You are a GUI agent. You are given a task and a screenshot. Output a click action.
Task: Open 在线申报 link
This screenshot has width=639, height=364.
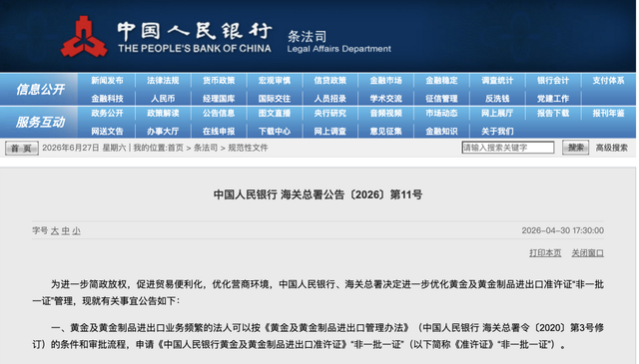point(219,131)
